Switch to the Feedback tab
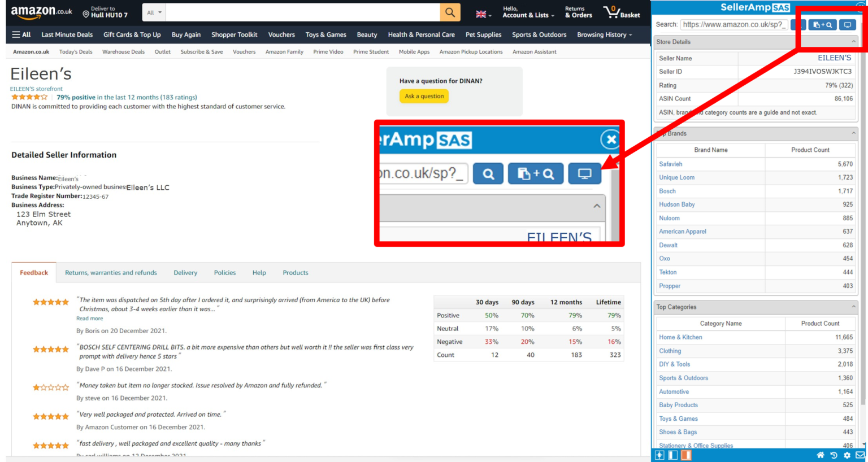This screenshot has height=462, width=868. click(34, 272)
